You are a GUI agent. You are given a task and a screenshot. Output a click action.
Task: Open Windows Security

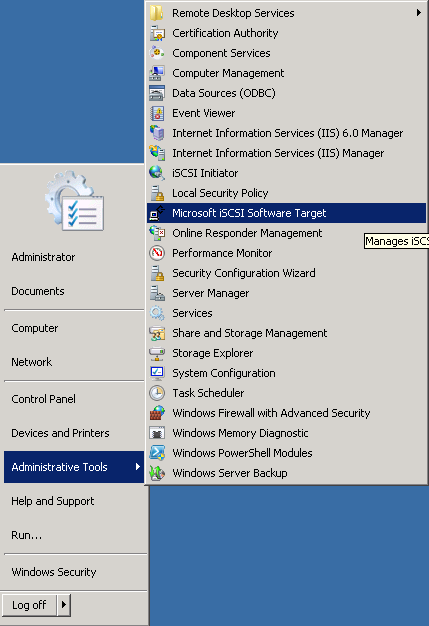pos(74,572)
